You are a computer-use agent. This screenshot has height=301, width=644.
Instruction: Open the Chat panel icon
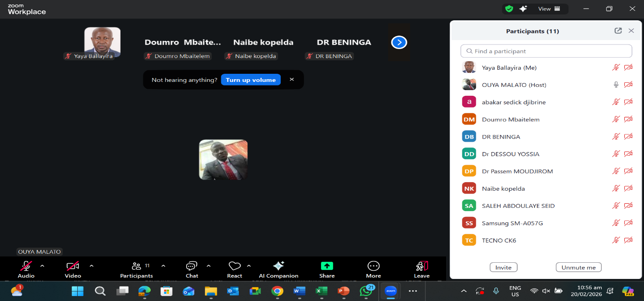[192, 266]
